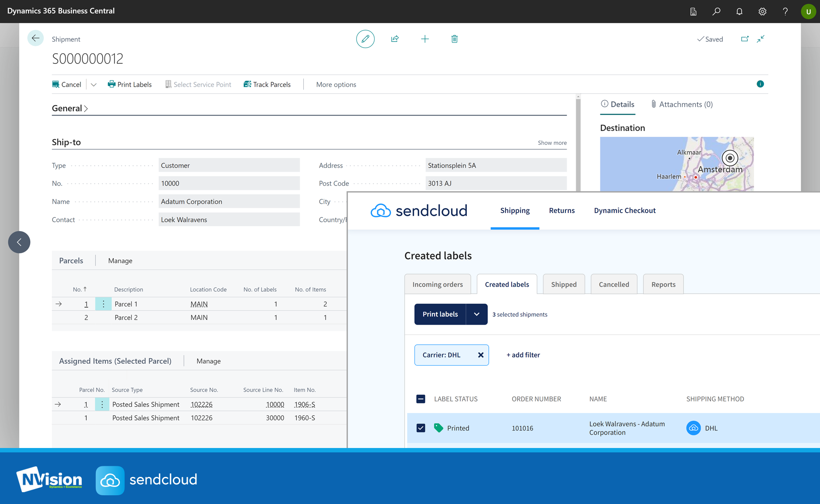Open the dropdown arrow next to Cancel
The width and height of the screenshot is (820, 504).
coord(94,84)
